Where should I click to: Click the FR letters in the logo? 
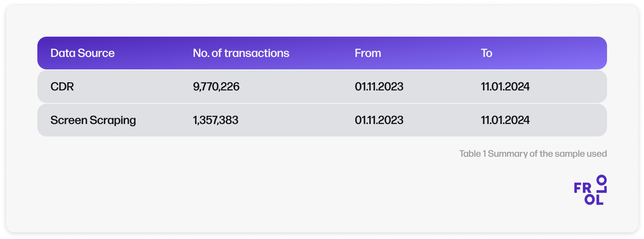point(583,188)
